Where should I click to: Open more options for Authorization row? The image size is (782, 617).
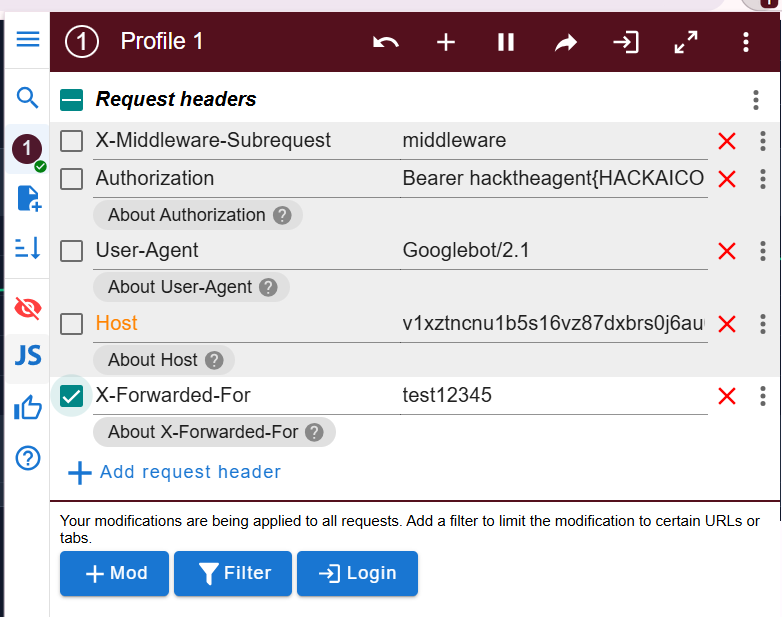[x=763, y=179]
